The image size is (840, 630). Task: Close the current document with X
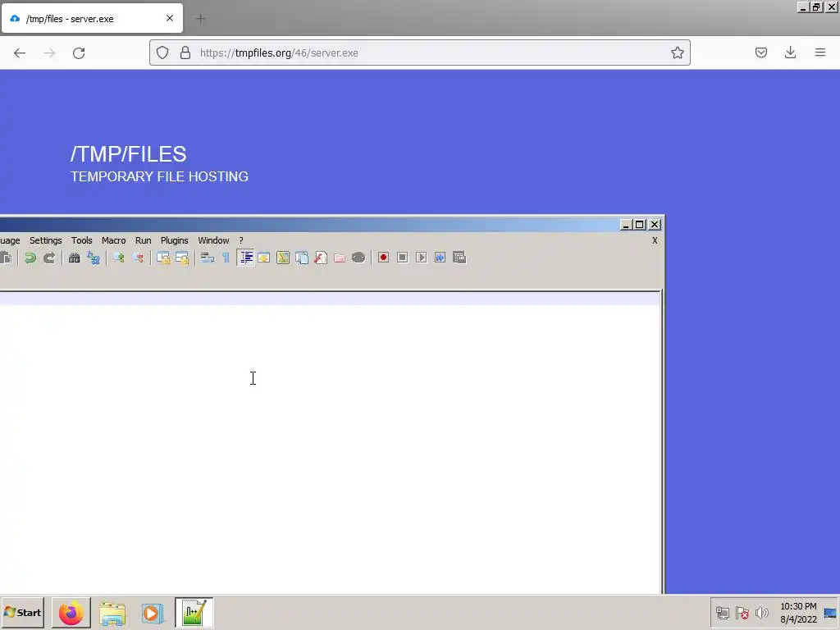pos(655,240)
